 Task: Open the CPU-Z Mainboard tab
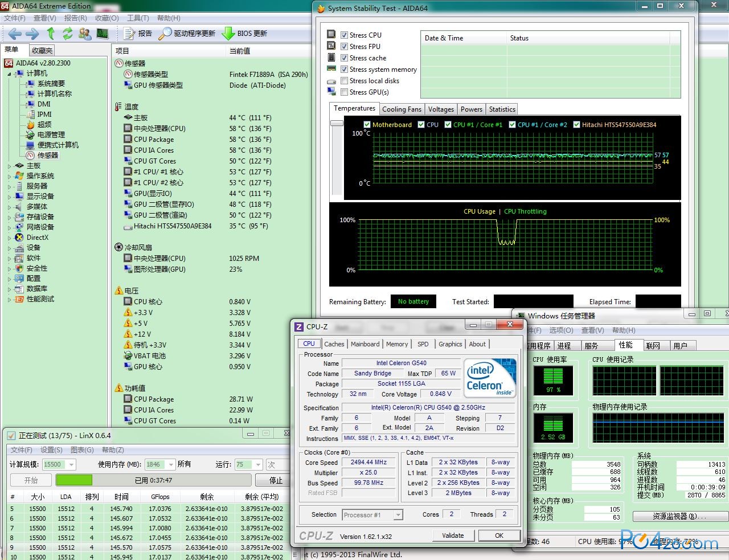tap(365, 344)
